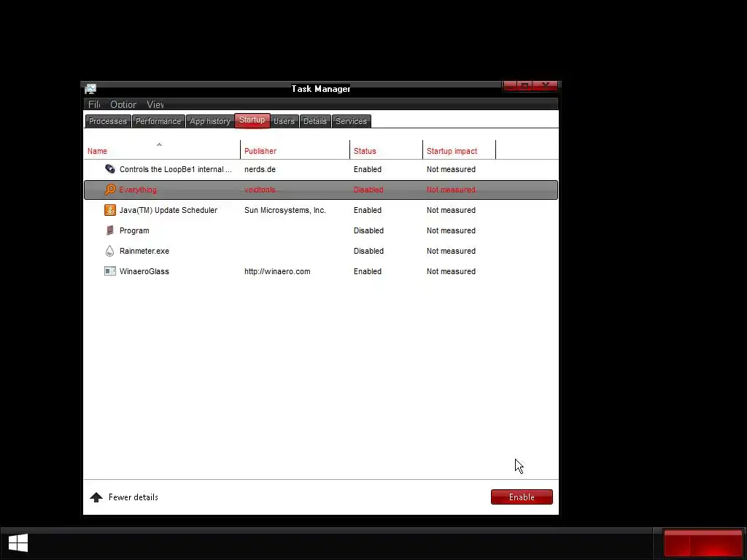Viewport: 747px width, 560px height.
Task: Click the LoopBe1 startup item icon
Action: tap(110, 169)
